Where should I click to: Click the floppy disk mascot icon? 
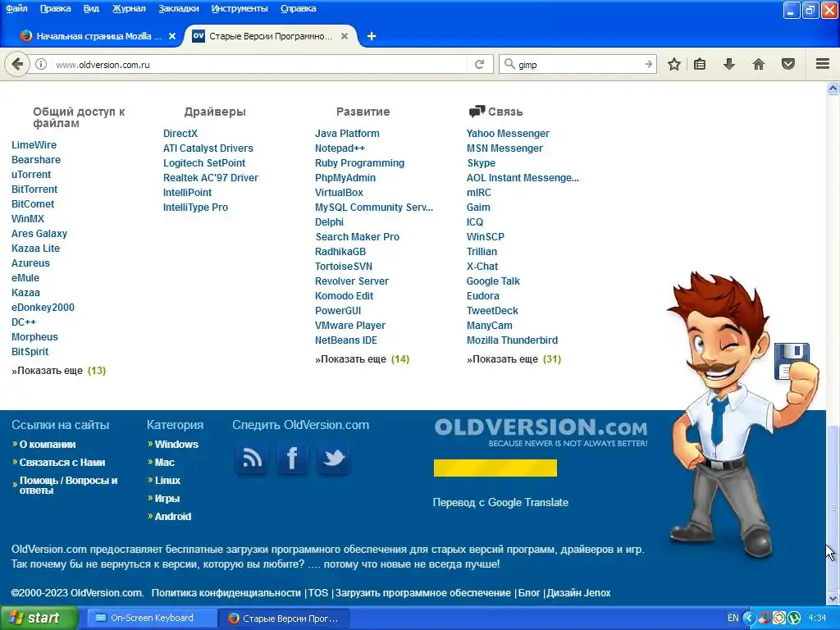(x=792, y=361)
